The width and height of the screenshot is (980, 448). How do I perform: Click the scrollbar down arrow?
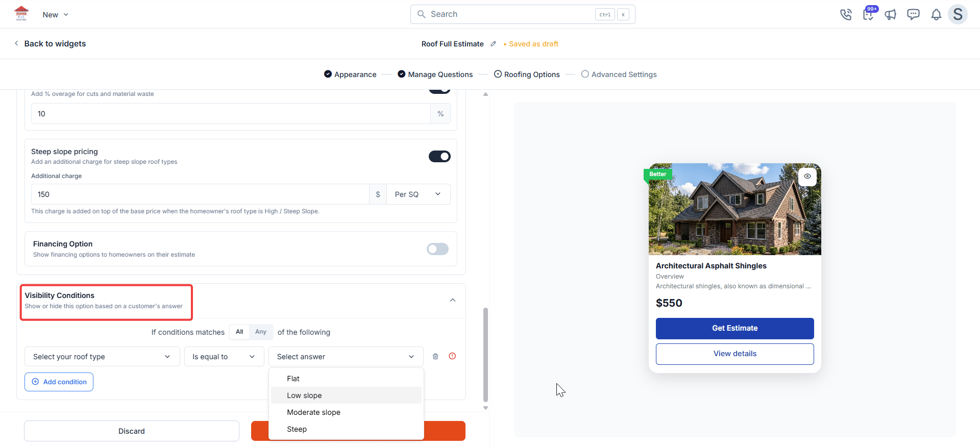485,408
